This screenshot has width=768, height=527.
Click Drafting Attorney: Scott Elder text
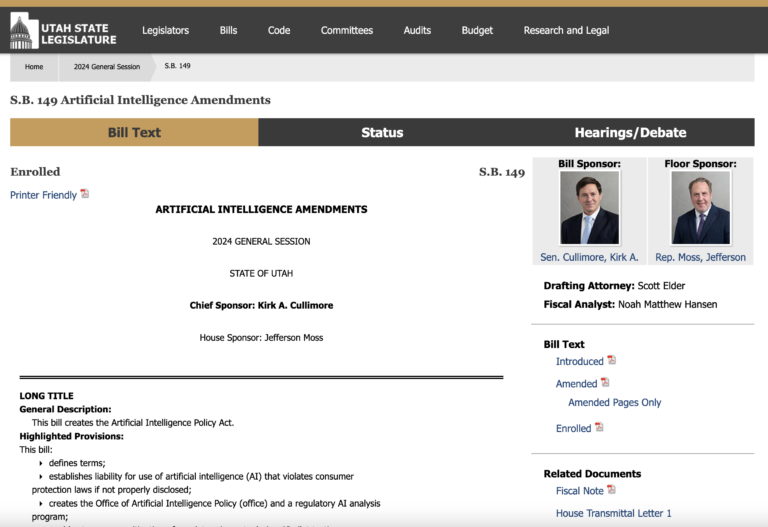click(614, 286)
